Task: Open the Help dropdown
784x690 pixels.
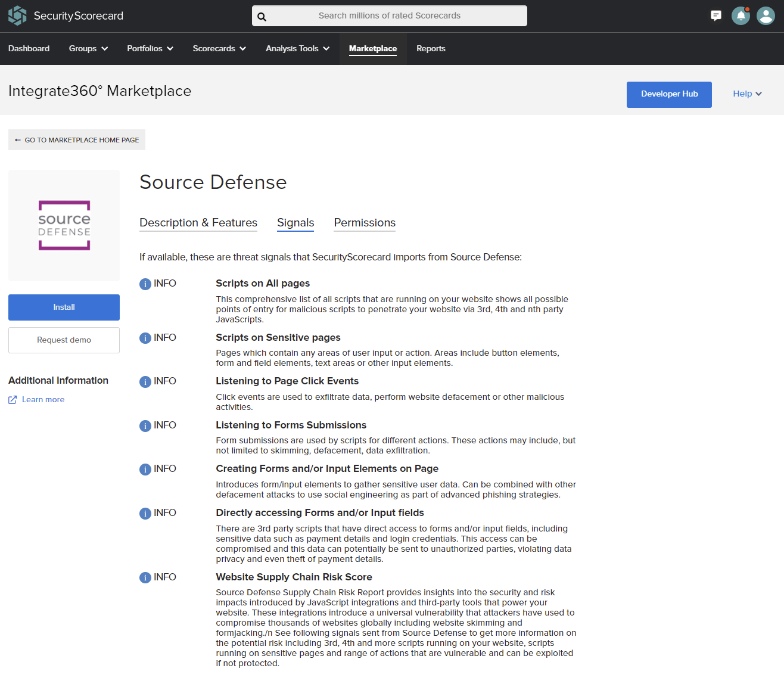Action: point(746,94)
